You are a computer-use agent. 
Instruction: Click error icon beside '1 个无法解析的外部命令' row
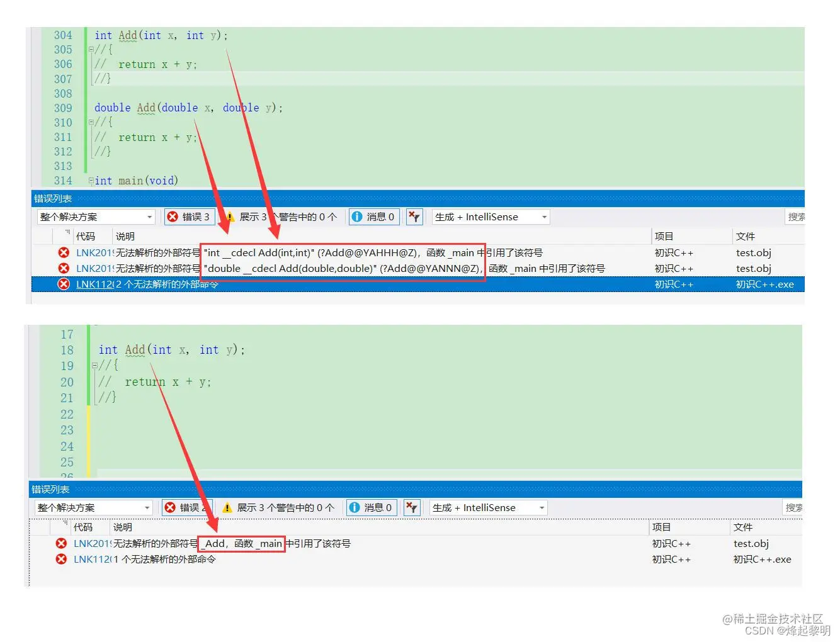coord(61,559)
